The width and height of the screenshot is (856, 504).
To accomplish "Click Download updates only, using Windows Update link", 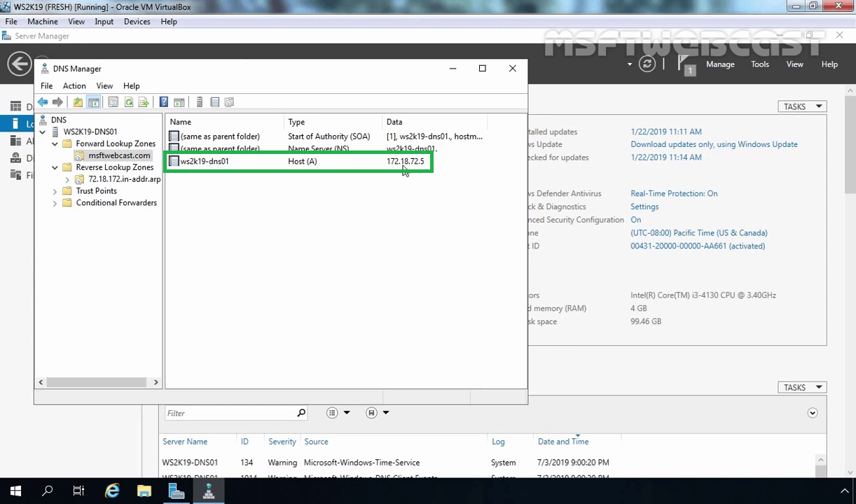I will coord(714,144).
